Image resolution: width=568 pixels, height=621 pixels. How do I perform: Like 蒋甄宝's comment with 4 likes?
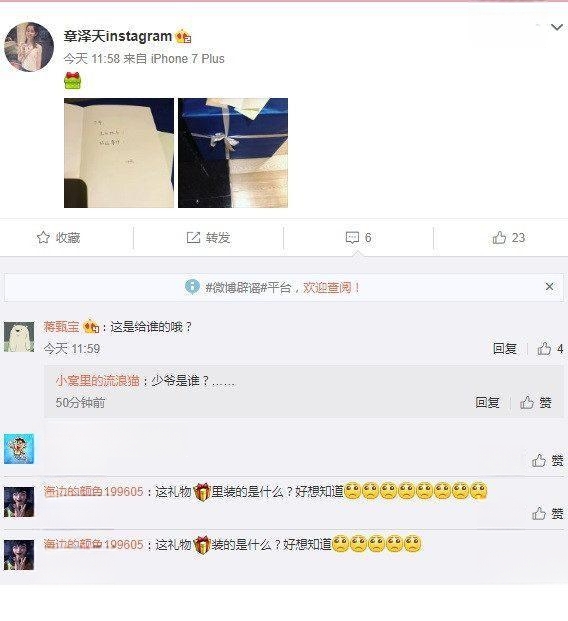pos(550,349)
